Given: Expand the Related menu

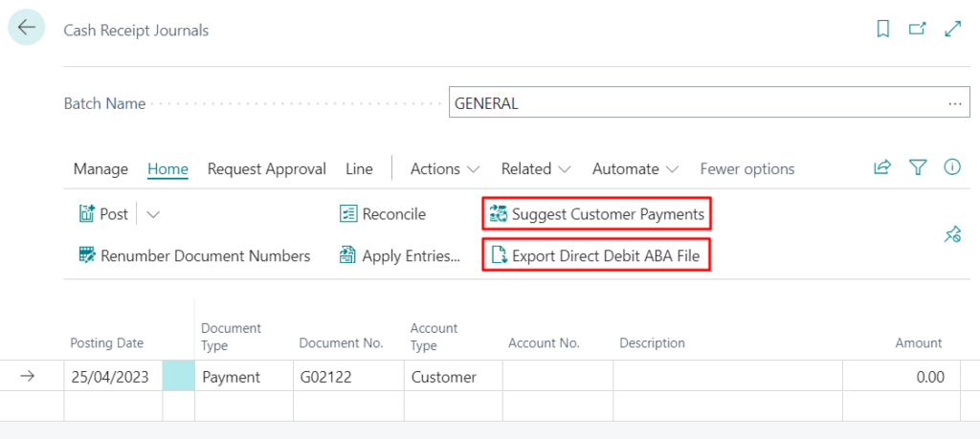Looking at the screenshot, I should pyautogui.click(x=536, y=168).
